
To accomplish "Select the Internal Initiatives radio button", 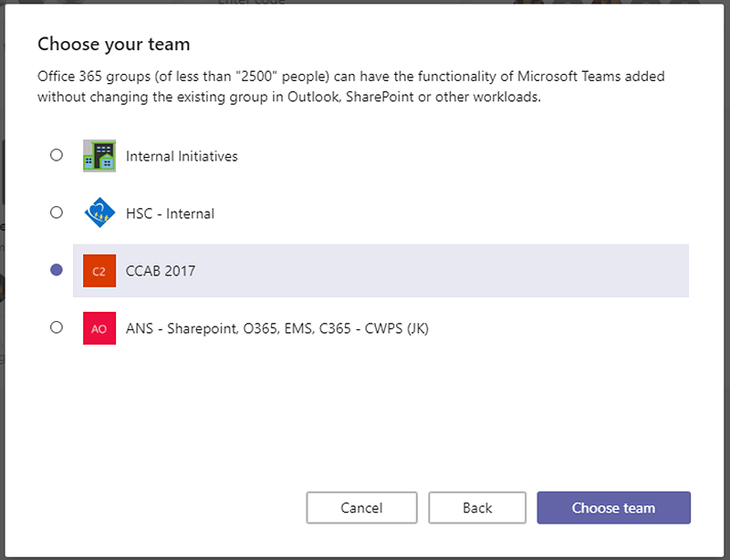I will click(56, 155).
